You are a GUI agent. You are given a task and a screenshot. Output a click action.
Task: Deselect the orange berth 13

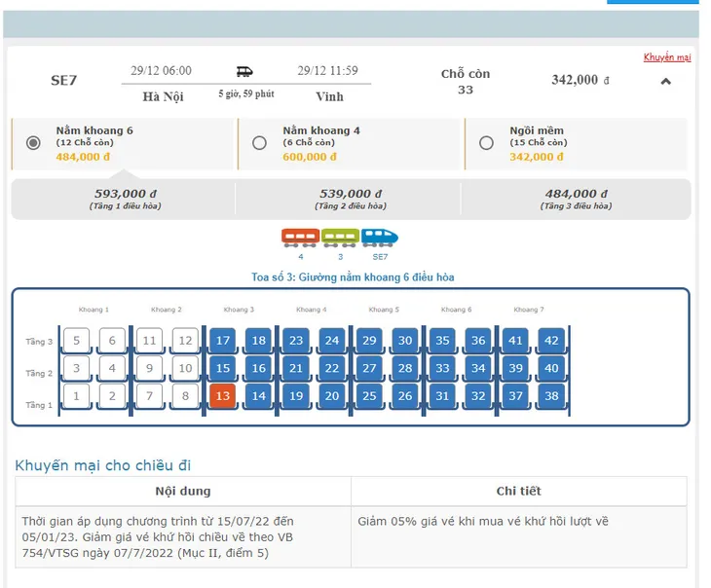[223, 396]
